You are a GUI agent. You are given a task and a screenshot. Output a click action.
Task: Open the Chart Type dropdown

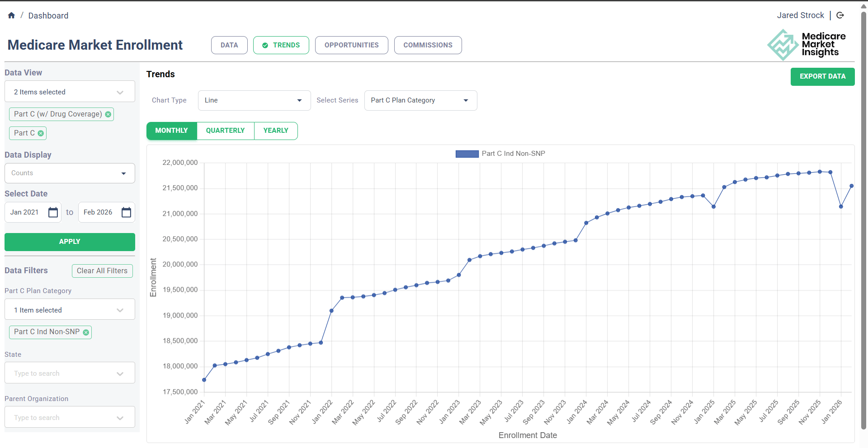(254, 100)
